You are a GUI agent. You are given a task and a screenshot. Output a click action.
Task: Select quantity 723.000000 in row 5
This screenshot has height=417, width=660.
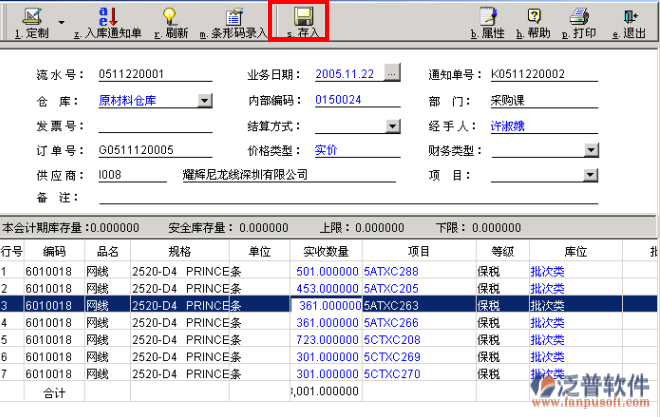(x=327, y=340)
